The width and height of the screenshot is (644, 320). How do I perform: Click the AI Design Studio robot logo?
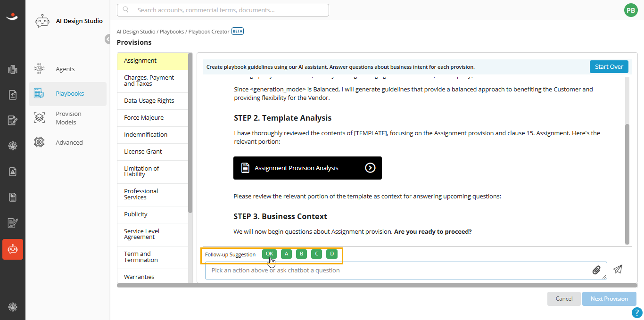[42, 21]
